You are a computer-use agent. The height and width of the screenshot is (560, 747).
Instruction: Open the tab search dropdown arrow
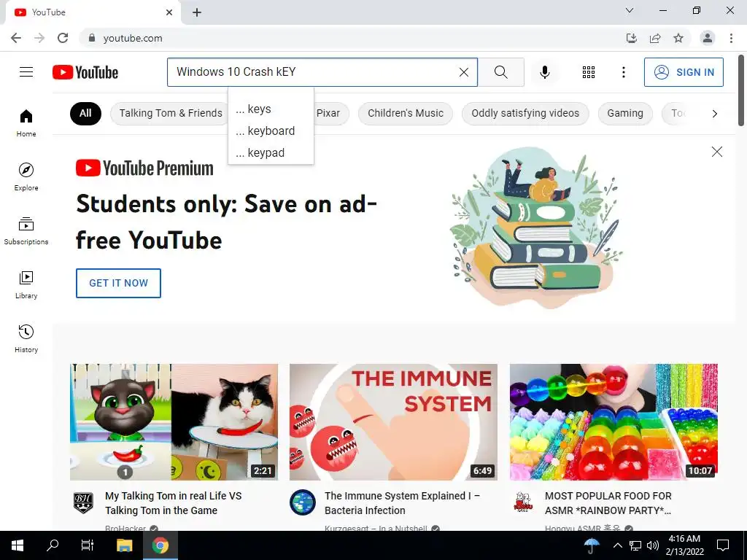tap(630, 10)
